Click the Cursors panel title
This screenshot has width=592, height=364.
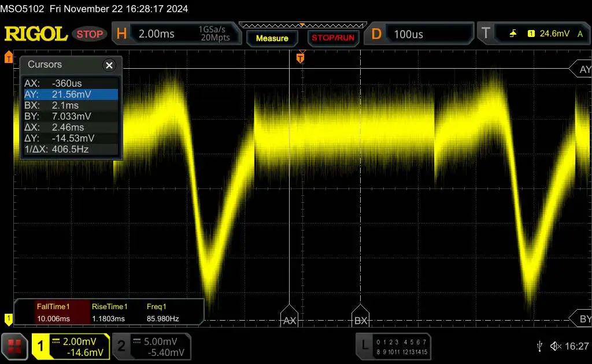45,64
